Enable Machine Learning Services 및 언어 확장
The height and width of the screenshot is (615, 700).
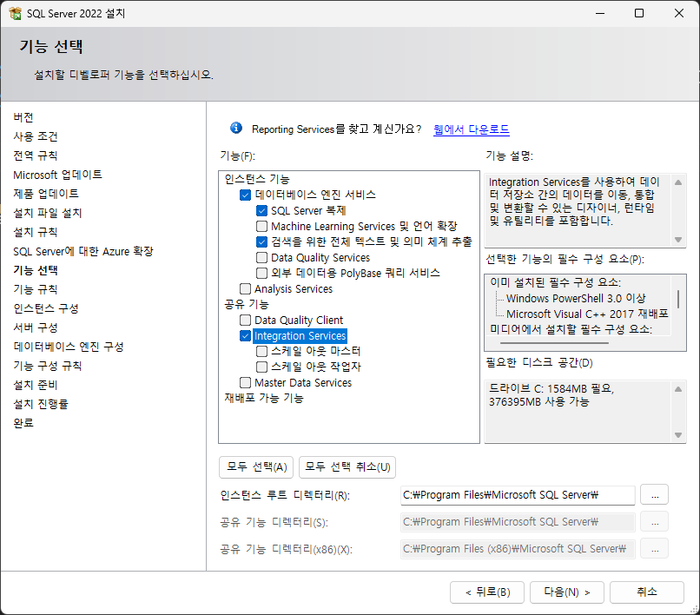[261, 227]
